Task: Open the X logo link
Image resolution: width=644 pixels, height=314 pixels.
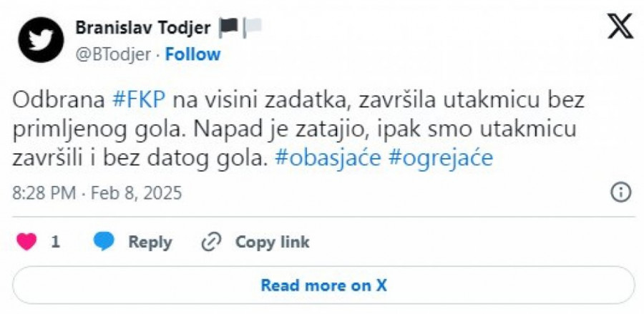Action: pyautogui.click(x=619, y=27)
